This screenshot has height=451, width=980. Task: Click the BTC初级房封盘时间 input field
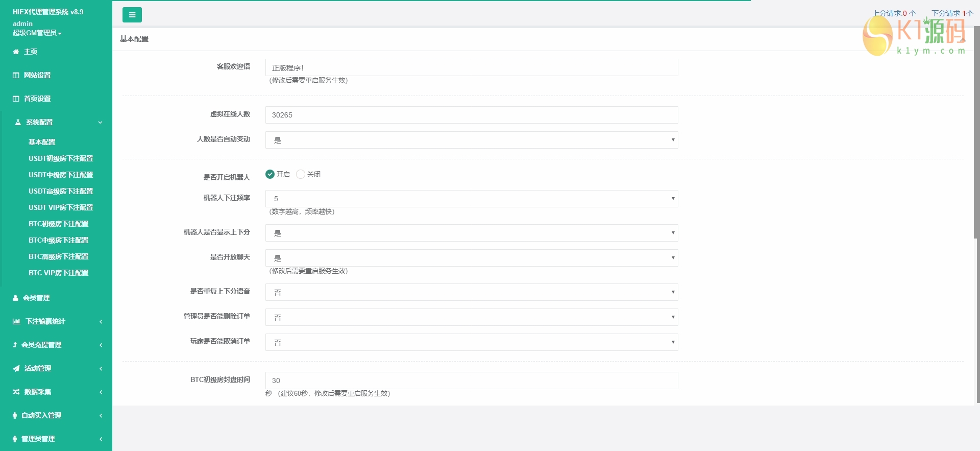(x=472, y=381)
